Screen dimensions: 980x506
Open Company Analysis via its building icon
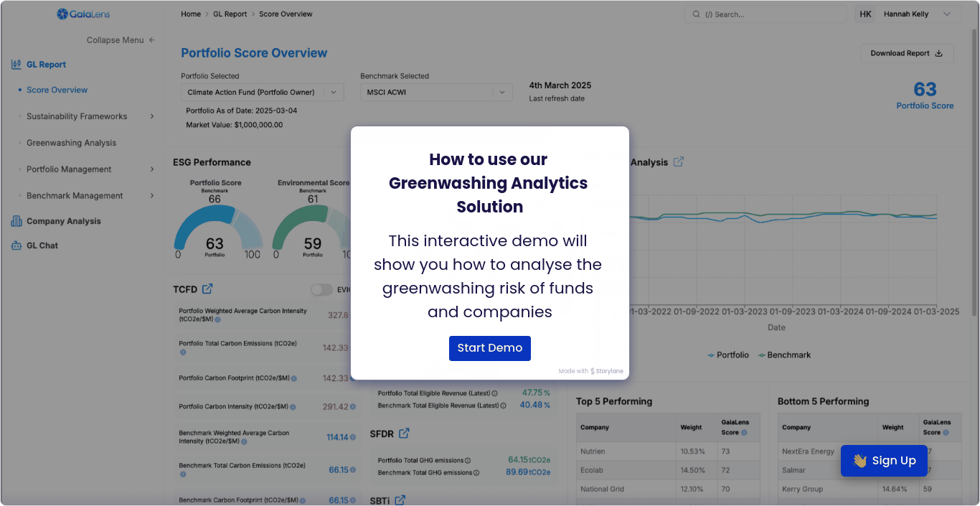(16, 220)
